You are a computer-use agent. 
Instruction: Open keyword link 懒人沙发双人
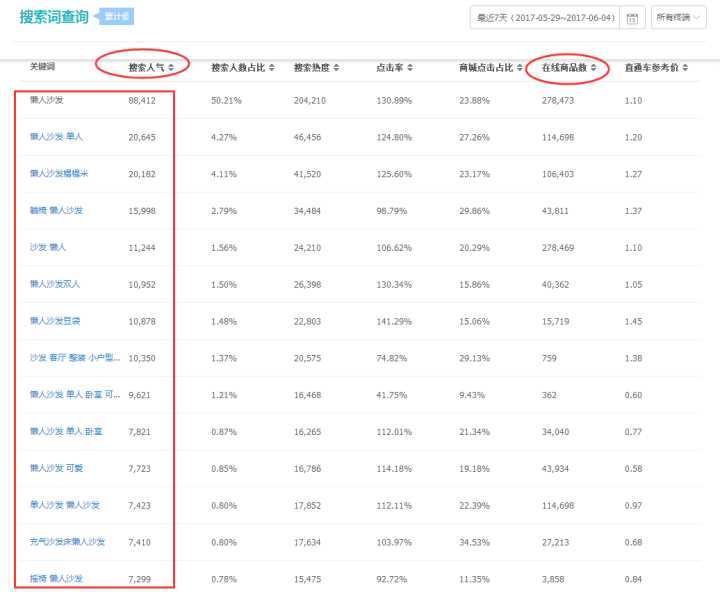55,284
